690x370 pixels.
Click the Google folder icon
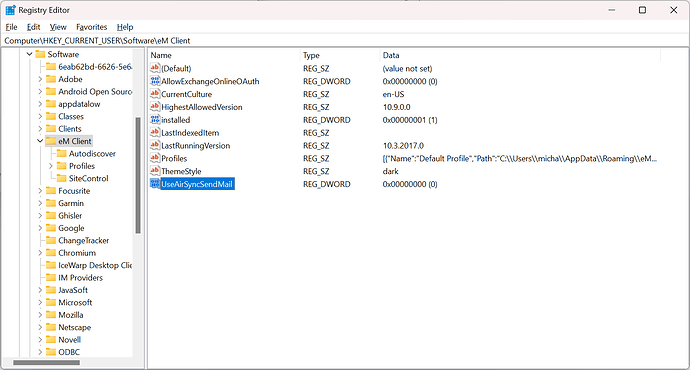[51, 228]
